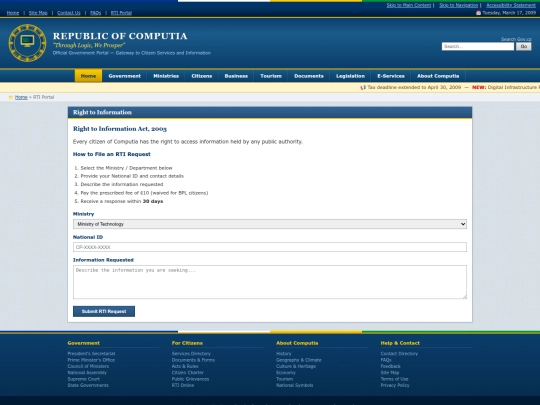Click the 'Right to Information Act, 2005' heading

pyautogui.click(x=120, y=129)
